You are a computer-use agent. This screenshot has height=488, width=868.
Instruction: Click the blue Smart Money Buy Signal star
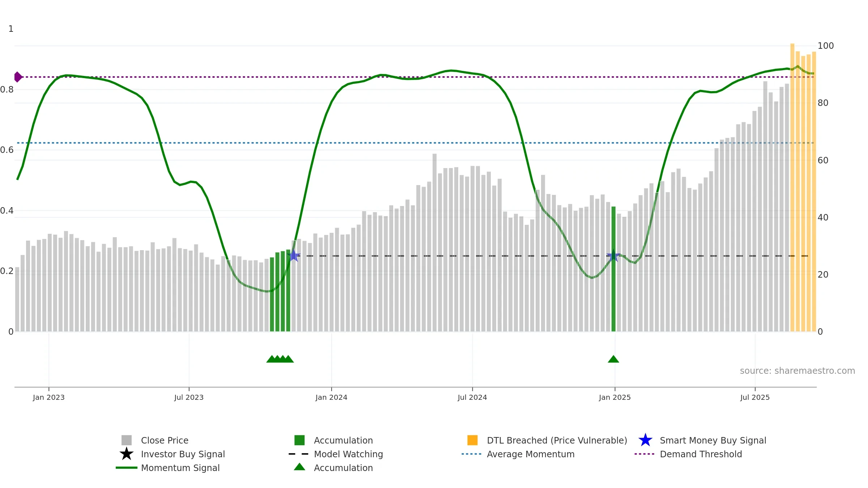(x=645, y=440)
